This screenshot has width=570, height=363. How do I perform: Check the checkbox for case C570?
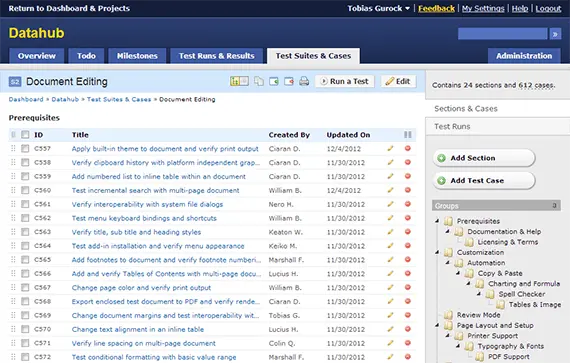click(x=25, y=329)
